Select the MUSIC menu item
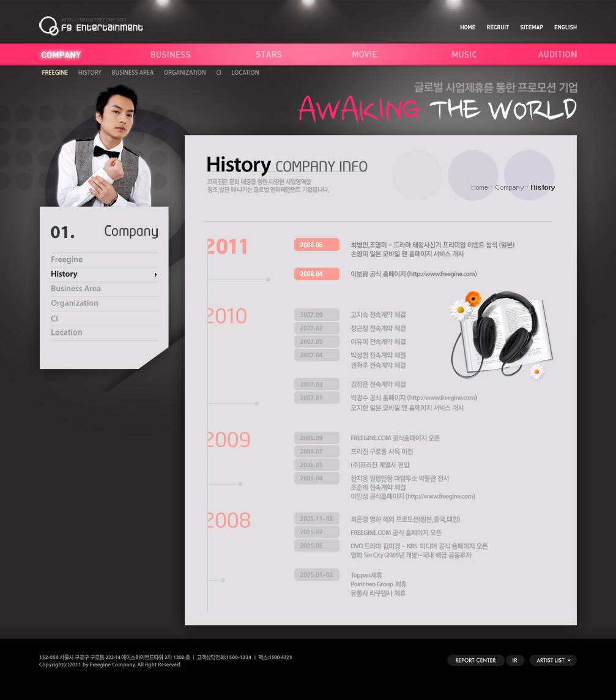 click(x=464, y=55)
